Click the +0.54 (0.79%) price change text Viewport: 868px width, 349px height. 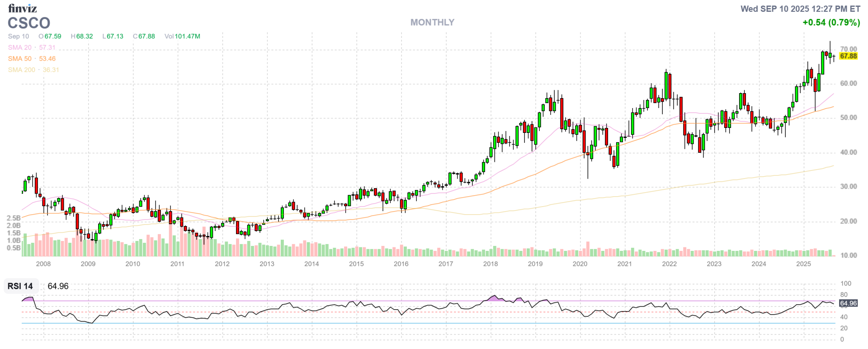[x=831, y=23]
